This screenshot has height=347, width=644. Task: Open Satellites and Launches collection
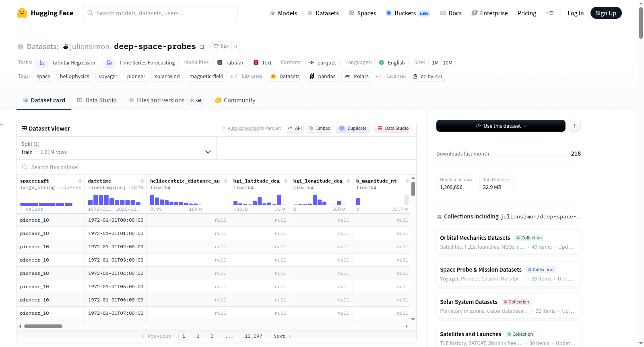(508, 337)
